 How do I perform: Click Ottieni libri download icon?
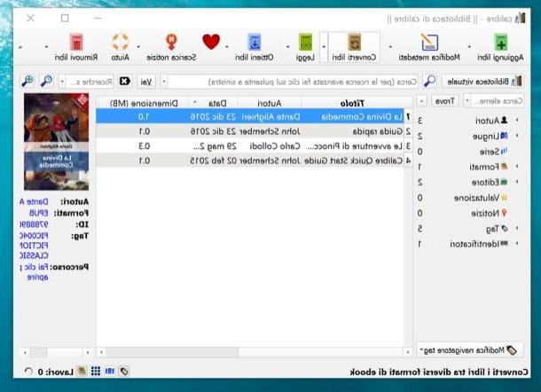click(x=255, y=43)
